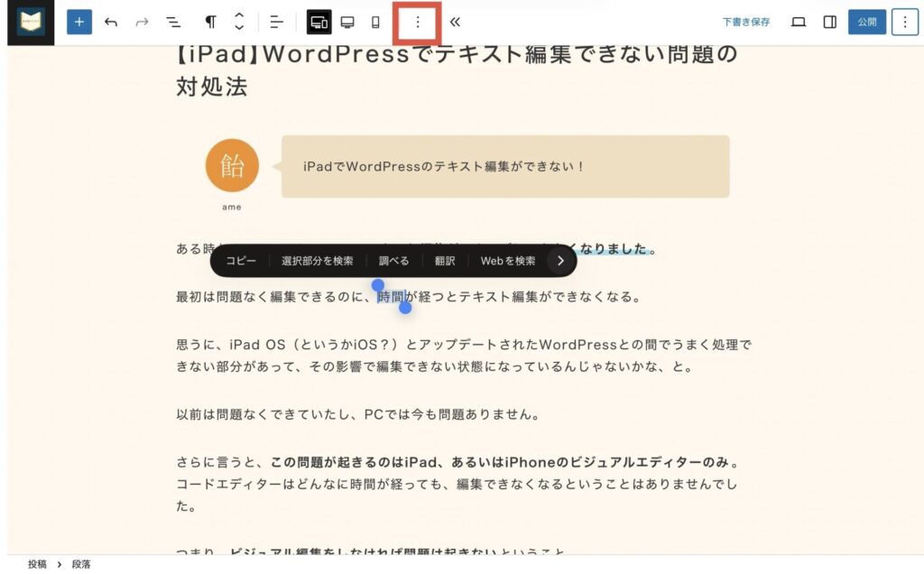Toggle the mobile-only display icon

click(x=375, y=23)
